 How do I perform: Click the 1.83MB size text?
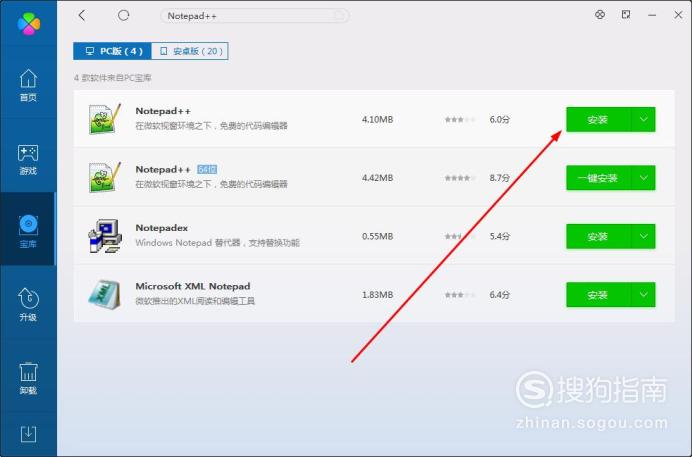coord(377,295)
